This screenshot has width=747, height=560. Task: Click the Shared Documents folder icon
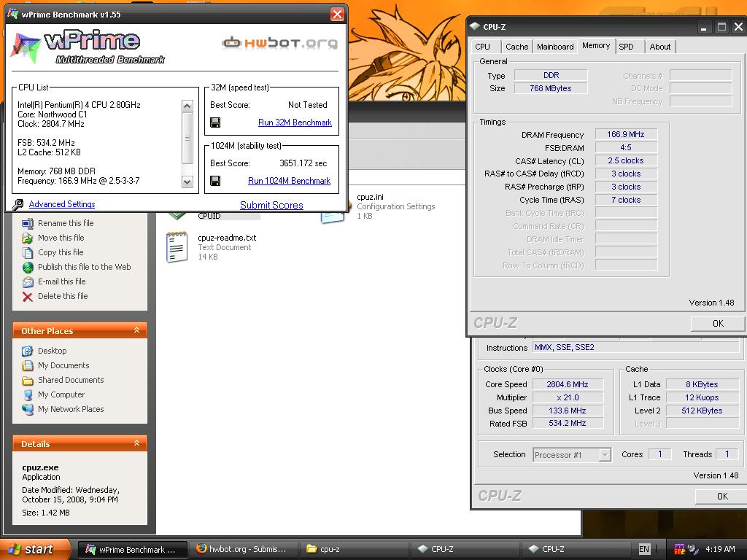click(28, 381)
